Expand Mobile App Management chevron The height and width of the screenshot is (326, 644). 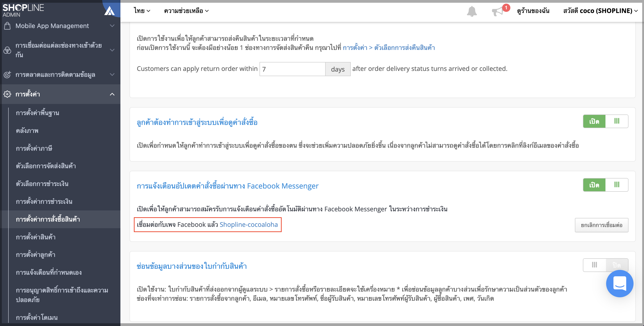(x=112, y=26)
